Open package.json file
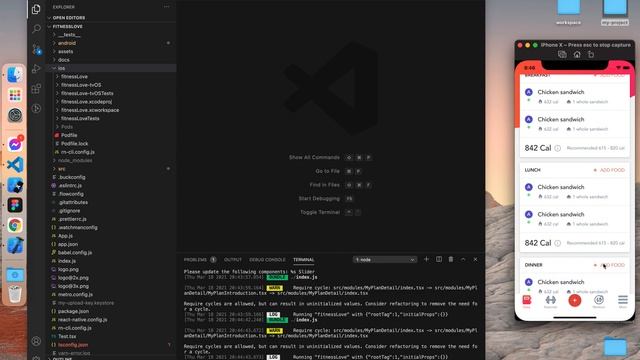This screenshot has height=360, width=640. [x=73, y=311]
